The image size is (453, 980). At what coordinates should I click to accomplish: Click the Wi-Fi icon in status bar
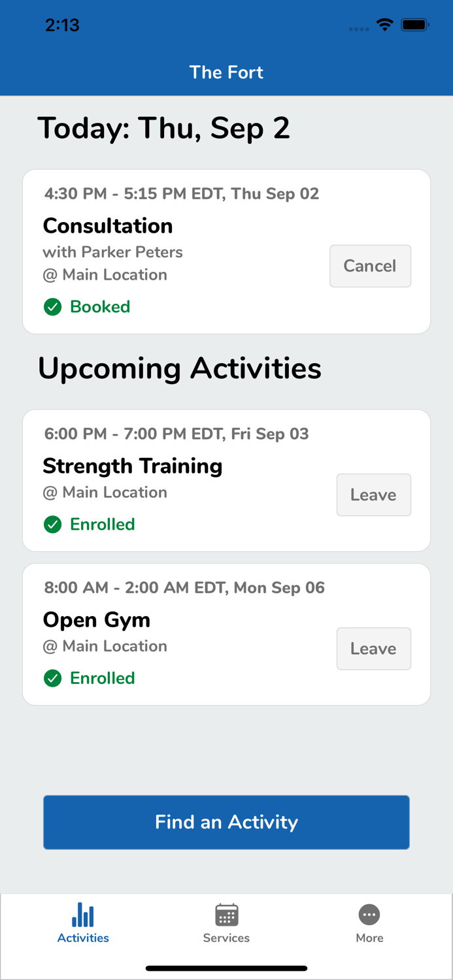click(x=384, y=25)
